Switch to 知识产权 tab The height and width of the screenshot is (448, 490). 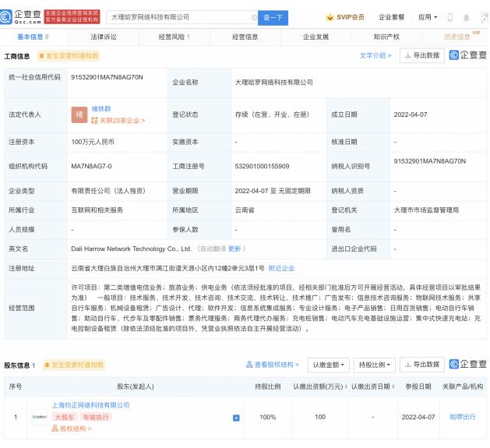pos(386,37)
